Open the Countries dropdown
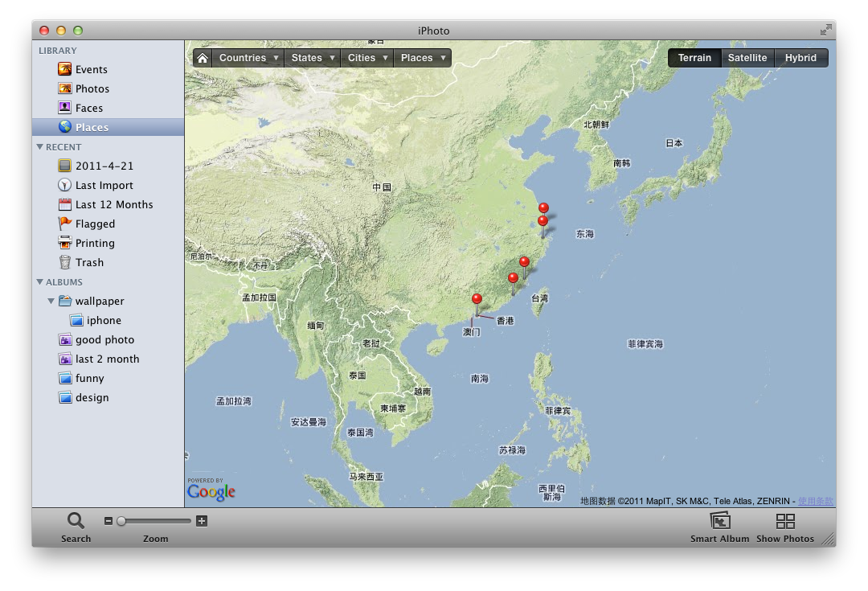 click(x=248, y=58)
